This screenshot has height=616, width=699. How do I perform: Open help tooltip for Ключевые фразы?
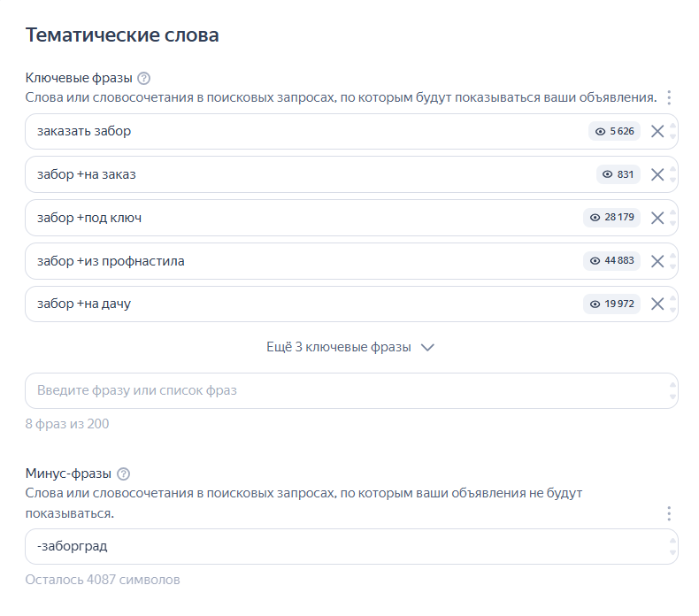(144, 78)
